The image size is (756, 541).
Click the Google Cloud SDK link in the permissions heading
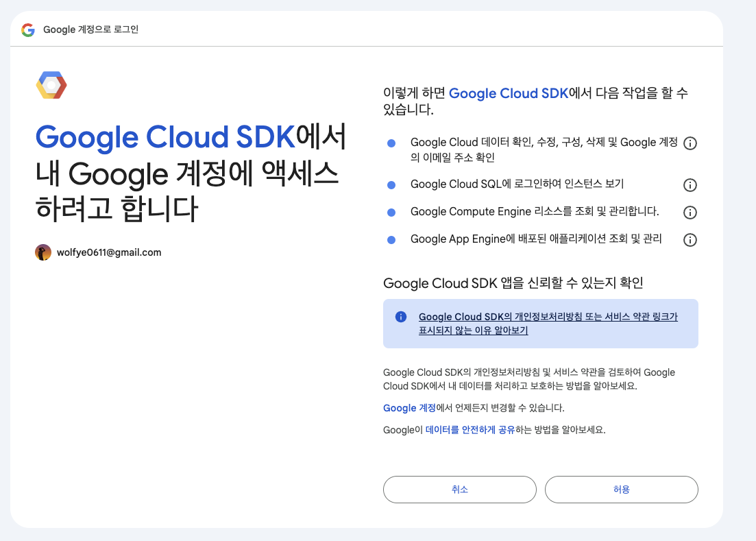click(509, 93)
